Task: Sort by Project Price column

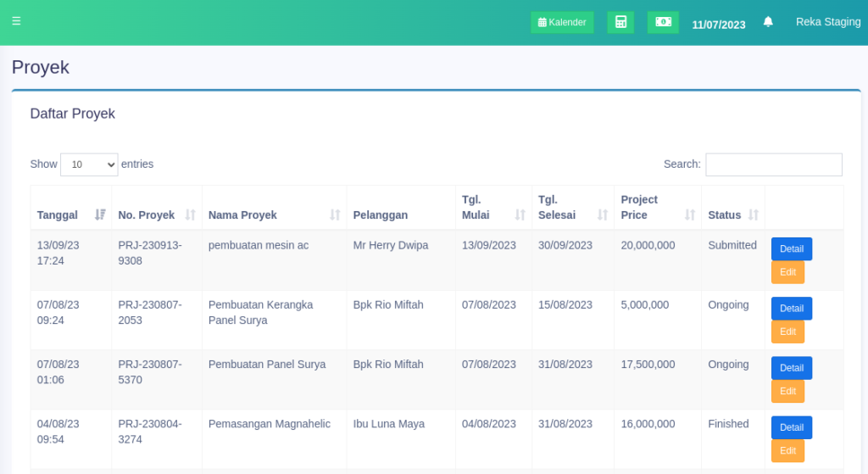Action: coord(657,208)
